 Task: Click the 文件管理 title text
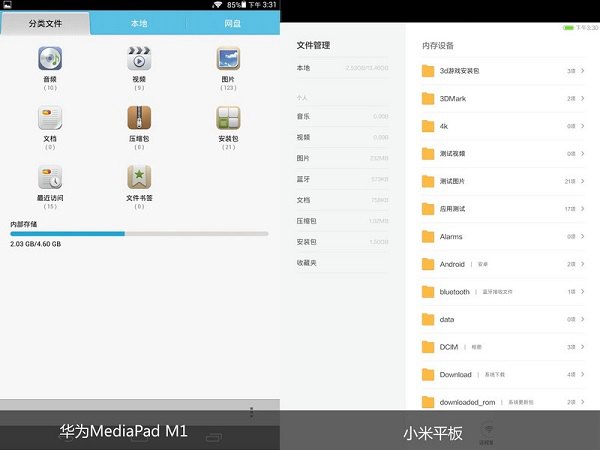313,45
